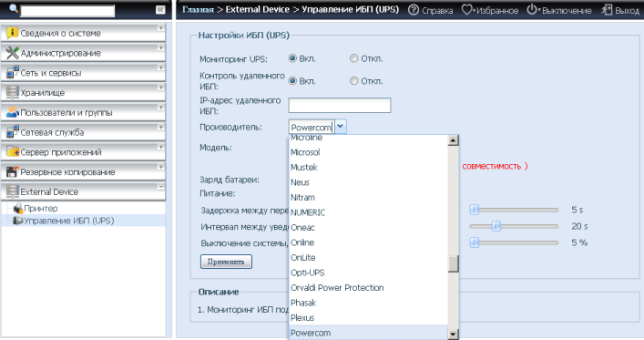The image size is (644, 340).
Task: Disable remote UPS control Откл. radio
Action: pos(354,80)
